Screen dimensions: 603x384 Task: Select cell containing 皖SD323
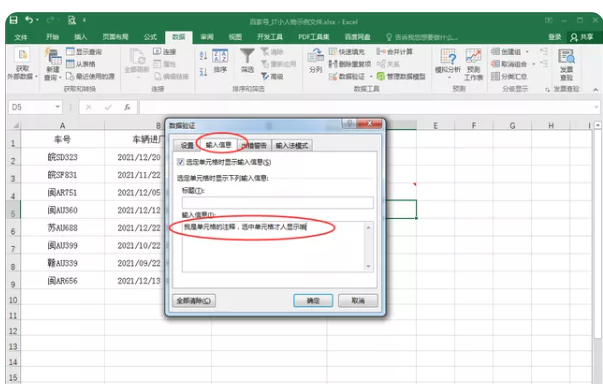tap(62, 157)
